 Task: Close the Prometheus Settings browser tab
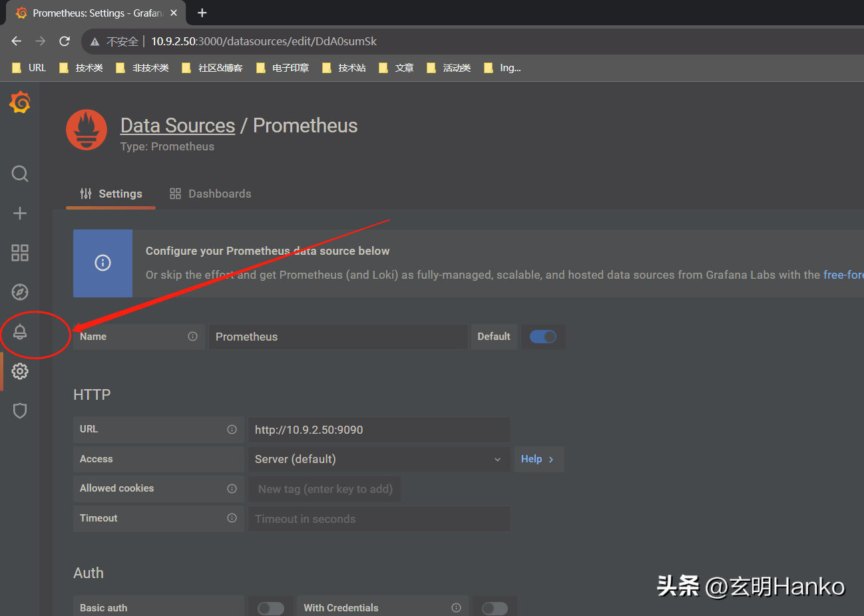[174, 13]
